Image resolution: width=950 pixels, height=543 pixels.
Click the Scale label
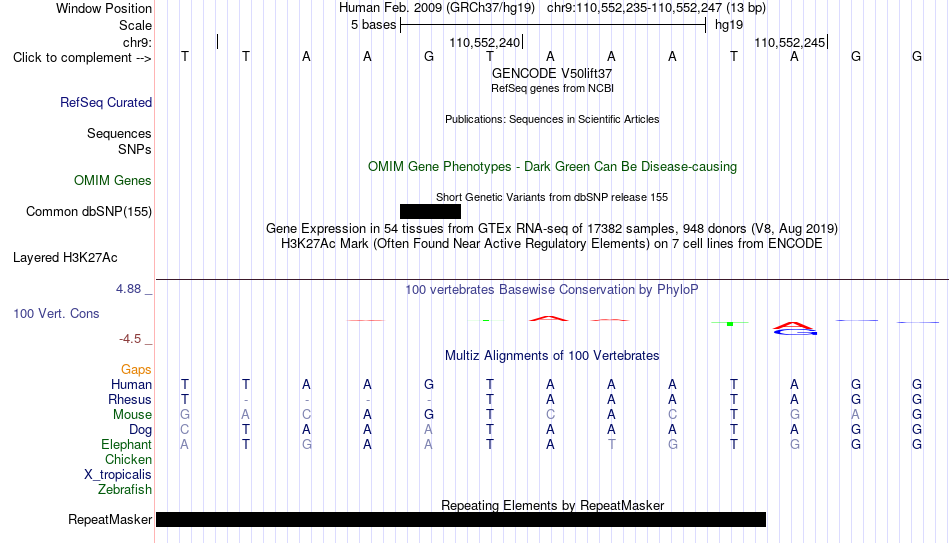[135, 25]
